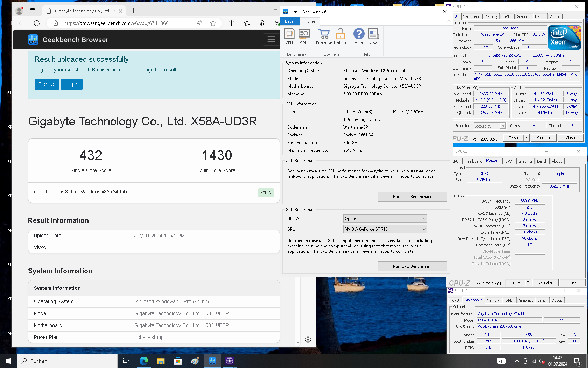This screenshot has width=588, height=368.
Task: Switch to CPU-Z via taskbar icon
Action: coord(230,361)
